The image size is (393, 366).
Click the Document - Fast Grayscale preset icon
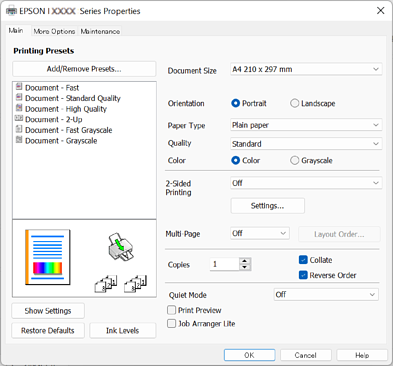(x=19, y=129)
